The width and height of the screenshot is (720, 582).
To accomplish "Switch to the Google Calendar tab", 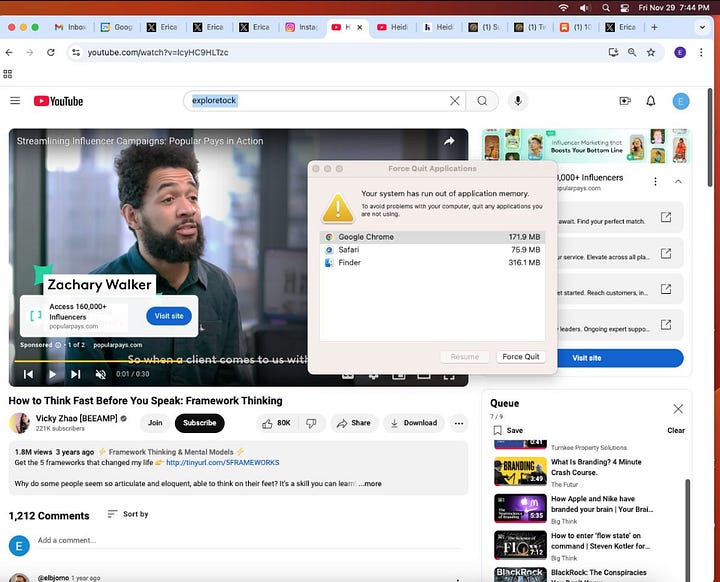I will [117, 28].
